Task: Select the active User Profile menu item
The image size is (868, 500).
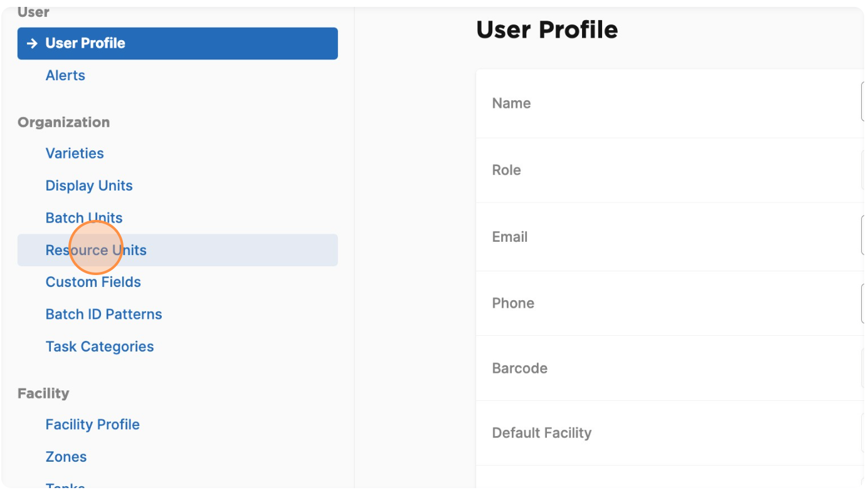Action: 177,44
